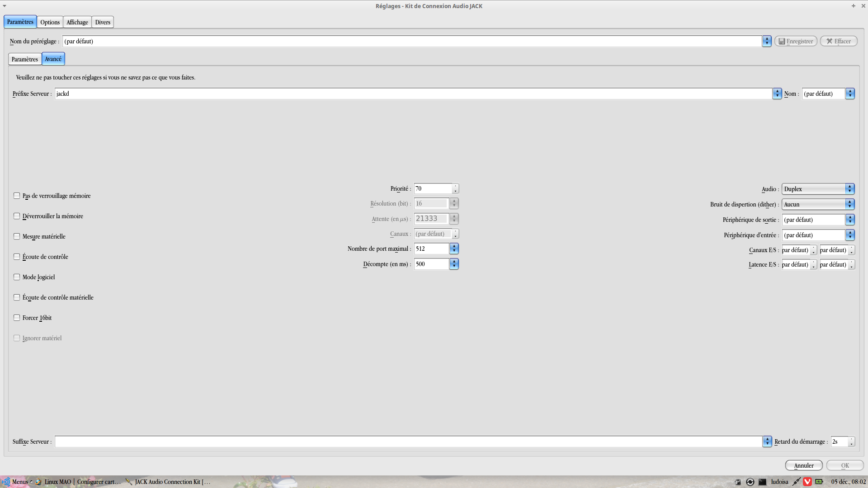Click the battery status tray icon
The image size is (868, 488).
pyautogui.click(x=819, y=482)
